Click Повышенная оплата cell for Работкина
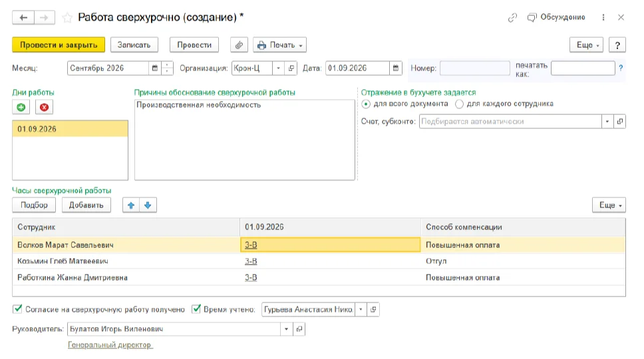The width and height of the screenshot is (644, 359). tap(523, 278)
